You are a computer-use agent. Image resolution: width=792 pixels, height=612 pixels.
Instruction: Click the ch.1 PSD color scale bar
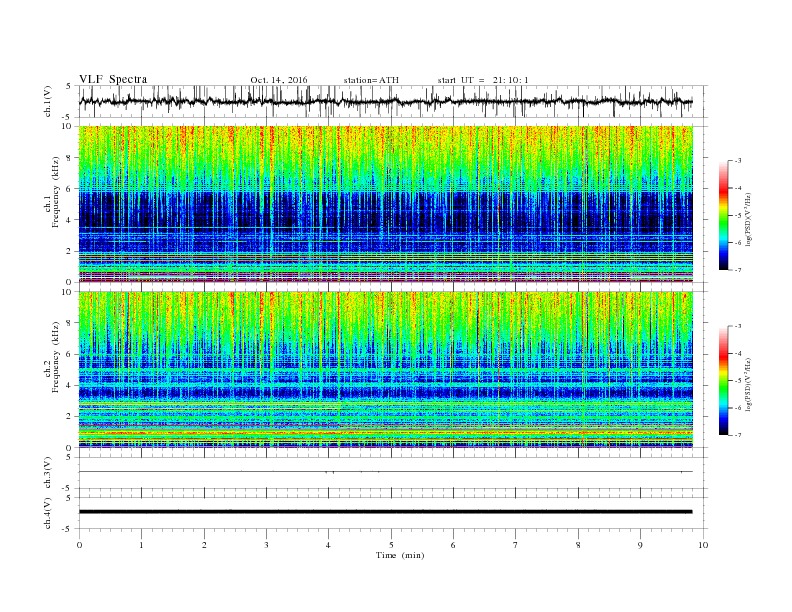(724, 216)
